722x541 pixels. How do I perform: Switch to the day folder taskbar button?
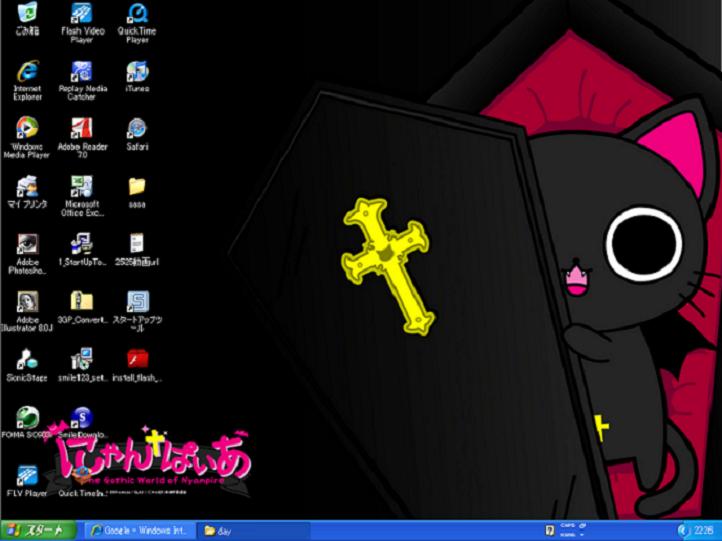[253, 531]
